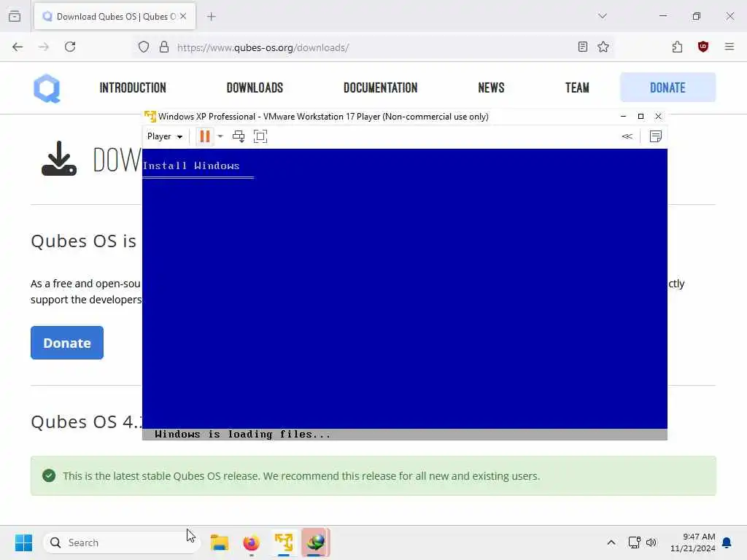Open network status tray icon
The image size is (747, 560).
[x=634, y=542]
